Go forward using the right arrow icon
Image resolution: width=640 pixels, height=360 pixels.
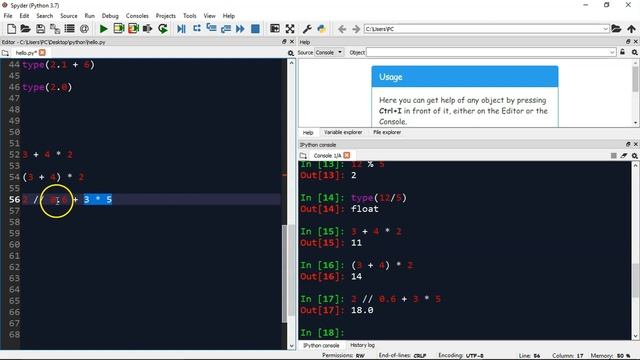tap(356, 29)
